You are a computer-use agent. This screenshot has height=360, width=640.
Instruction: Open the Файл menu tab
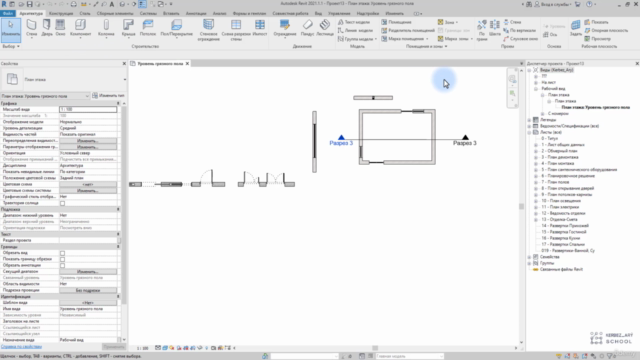pos(7,13)
